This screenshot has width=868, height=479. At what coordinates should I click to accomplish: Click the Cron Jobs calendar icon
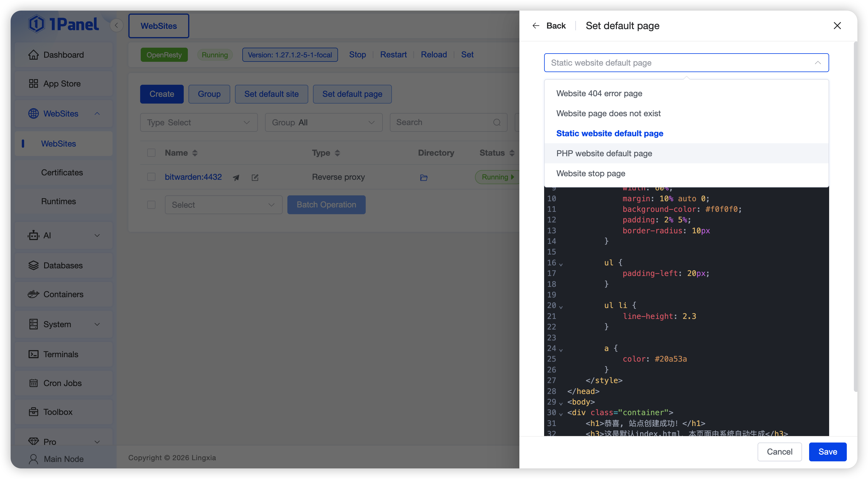click(33, 383)
